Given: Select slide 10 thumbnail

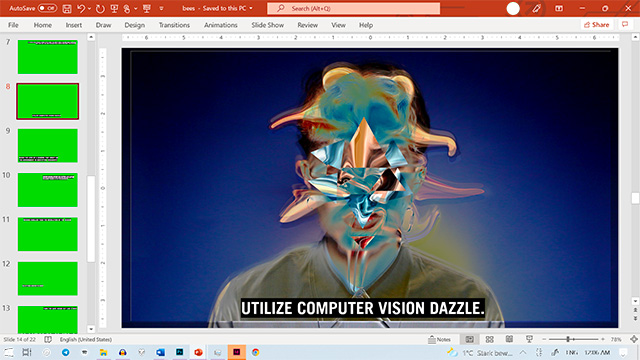Looking at the screenshot, I should (48, 189).
